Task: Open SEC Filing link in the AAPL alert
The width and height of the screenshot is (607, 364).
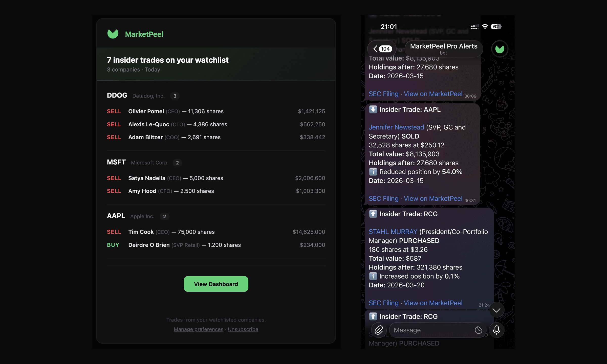Action: pos(383,198)
